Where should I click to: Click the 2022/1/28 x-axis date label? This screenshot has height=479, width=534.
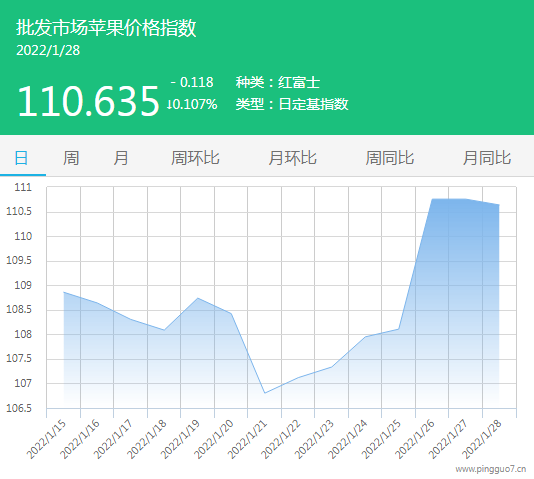pyautogui.click(x=482, y=439)
